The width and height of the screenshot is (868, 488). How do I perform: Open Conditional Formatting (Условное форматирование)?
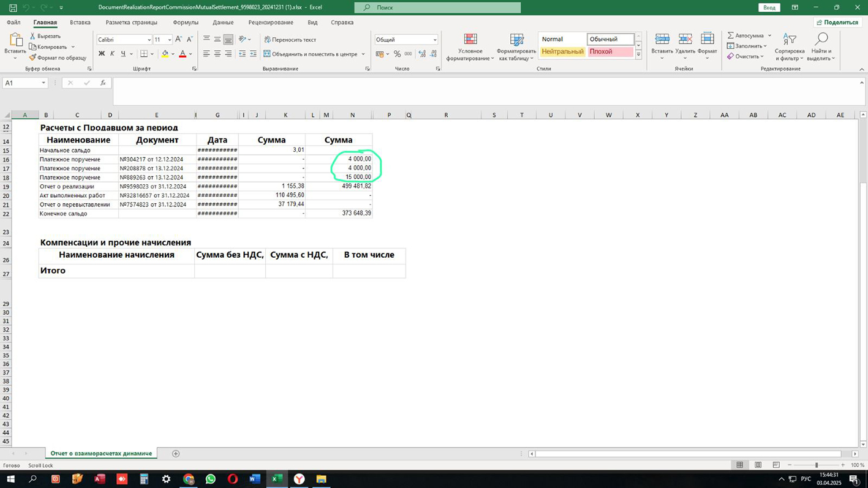[x=470, y=47]
